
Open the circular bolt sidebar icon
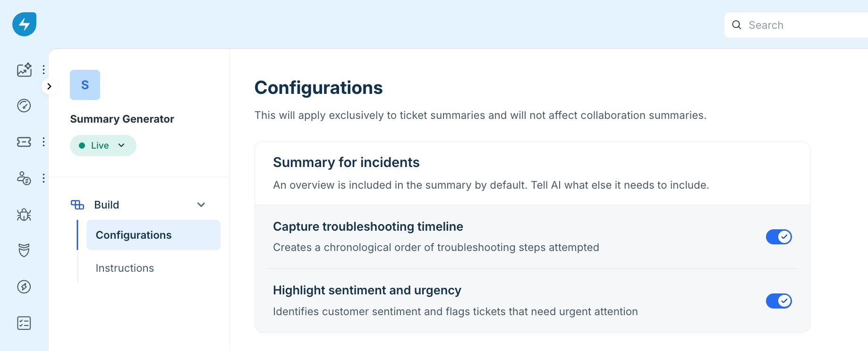pos(24,287)
